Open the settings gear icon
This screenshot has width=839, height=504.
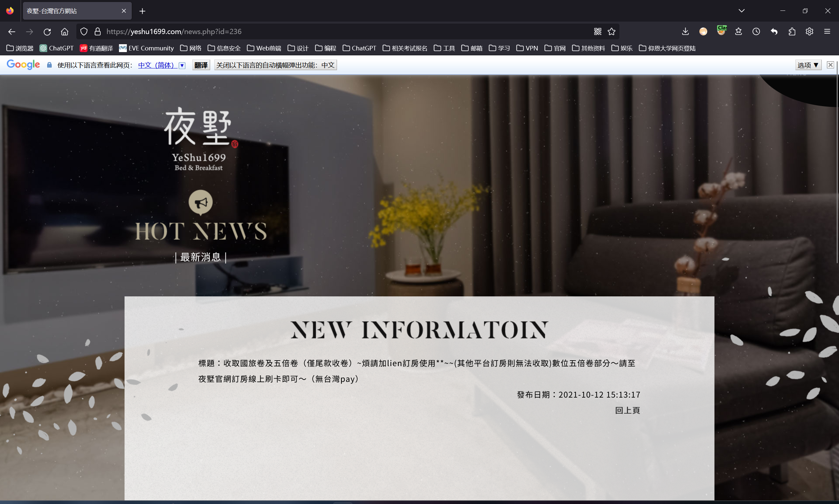pyautogui.click(x=810, y=31)
